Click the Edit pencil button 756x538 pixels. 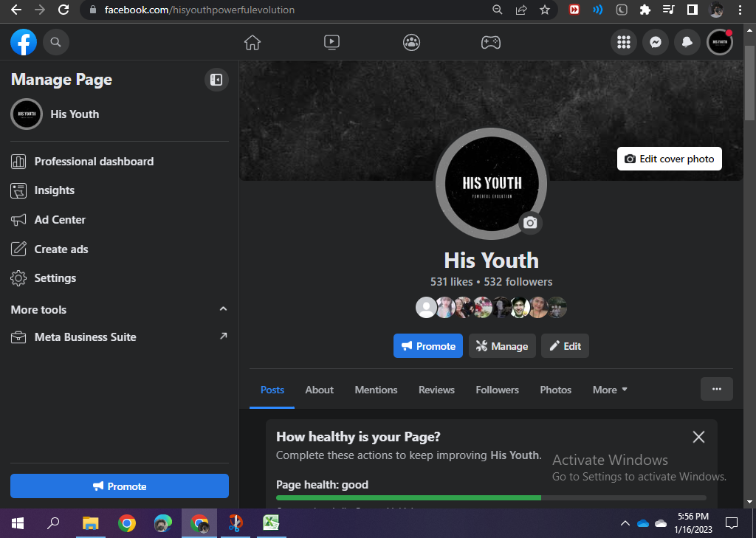565,345
